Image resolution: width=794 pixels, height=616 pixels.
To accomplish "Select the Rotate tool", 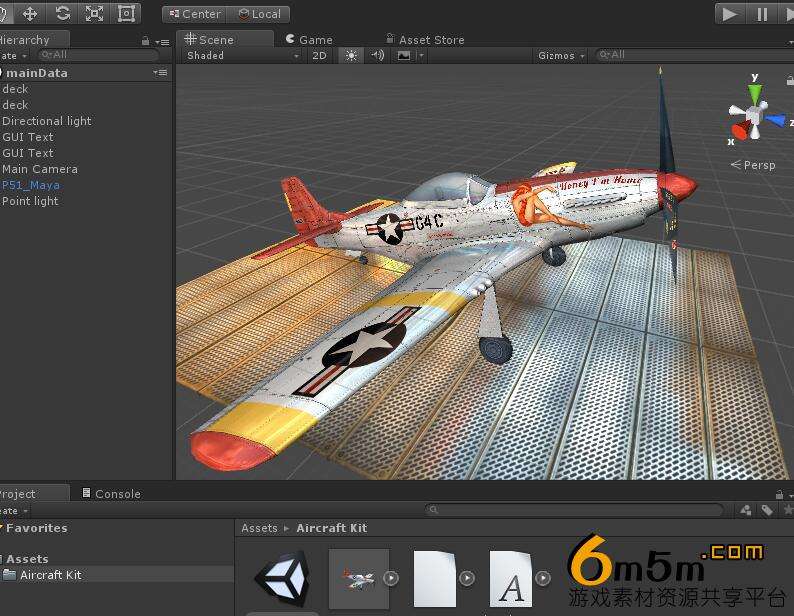I will coord(62,14).
